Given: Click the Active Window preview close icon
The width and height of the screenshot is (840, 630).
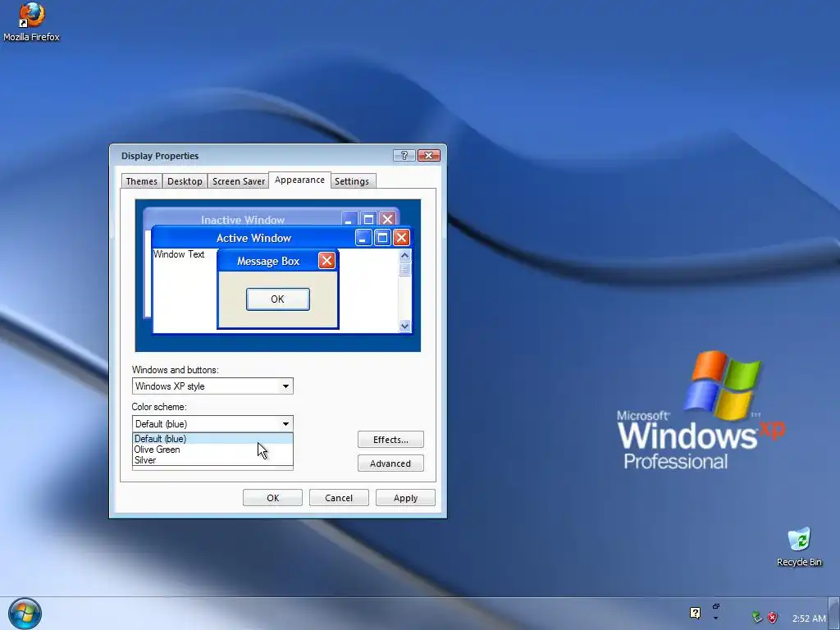Looking at the screenshot, I should click(x=401, y=237).
